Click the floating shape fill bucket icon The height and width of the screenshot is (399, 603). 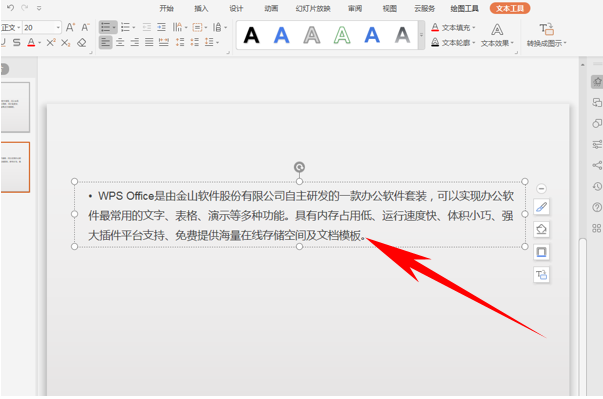[x=541, y=229]
